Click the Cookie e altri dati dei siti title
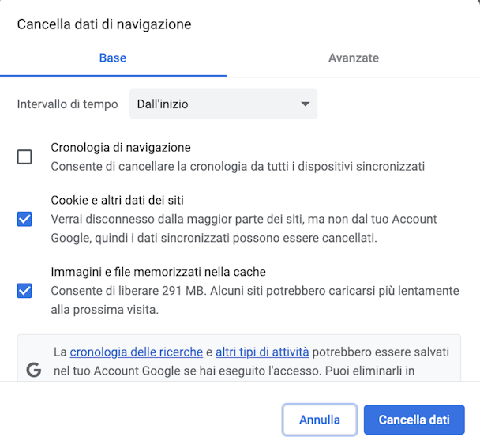The height and width of the screenshot is (448, 480). [118, 200]
